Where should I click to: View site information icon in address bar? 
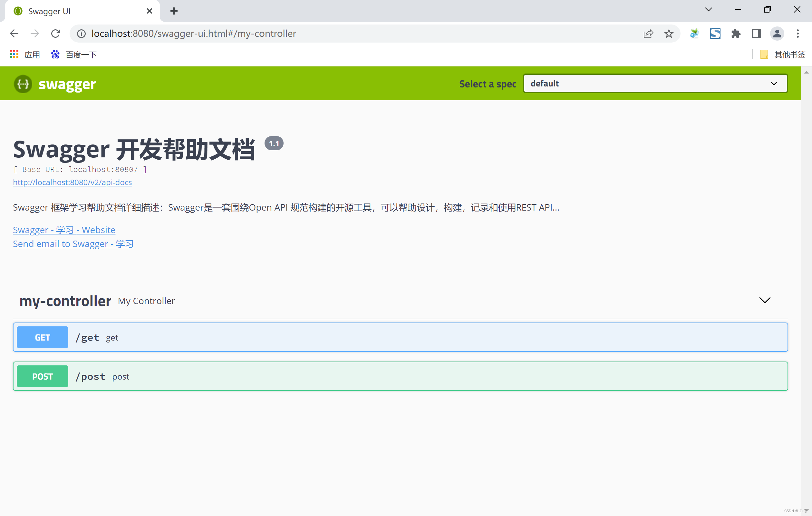pos(81,34)
